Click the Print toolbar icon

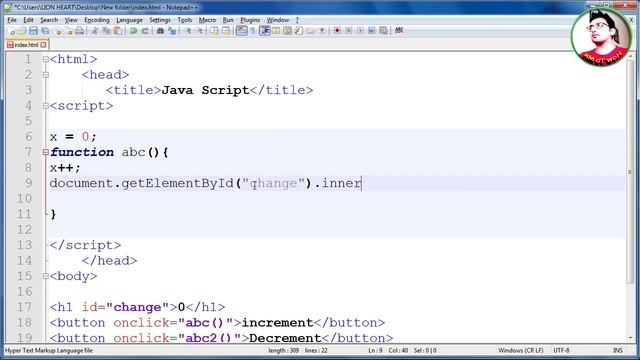tap(80, 31)
